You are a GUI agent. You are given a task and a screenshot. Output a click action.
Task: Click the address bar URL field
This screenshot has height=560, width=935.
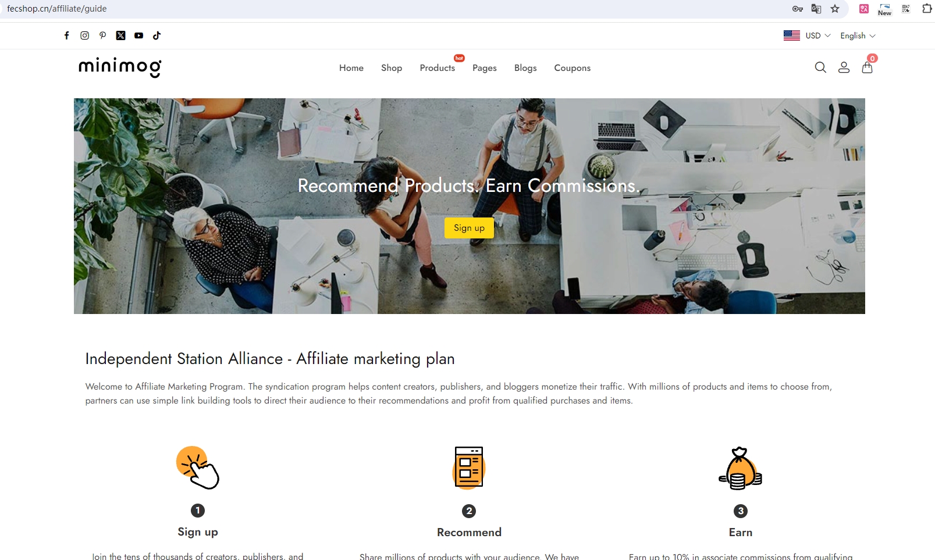[396, 9]
